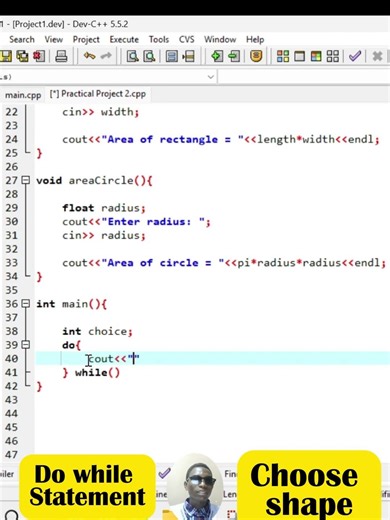
Task: Click the 'int main(){' line
Action: [71, 304]
